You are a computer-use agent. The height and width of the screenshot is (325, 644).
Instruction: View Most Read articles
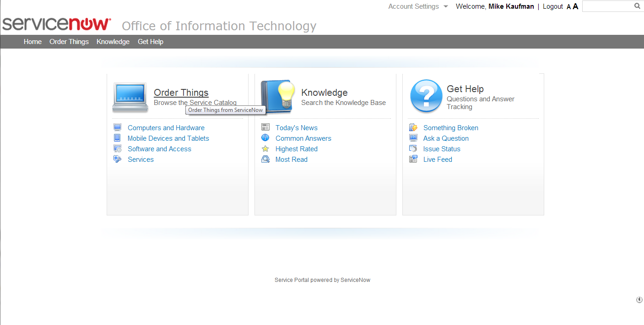292,160
